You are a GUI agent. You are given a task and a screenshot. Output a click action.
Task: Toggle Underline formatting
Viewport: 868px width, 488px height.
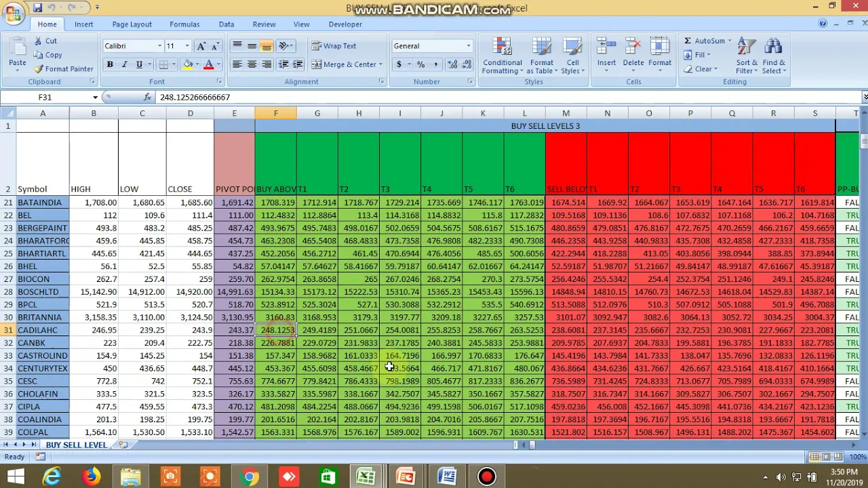coord(139,64)
